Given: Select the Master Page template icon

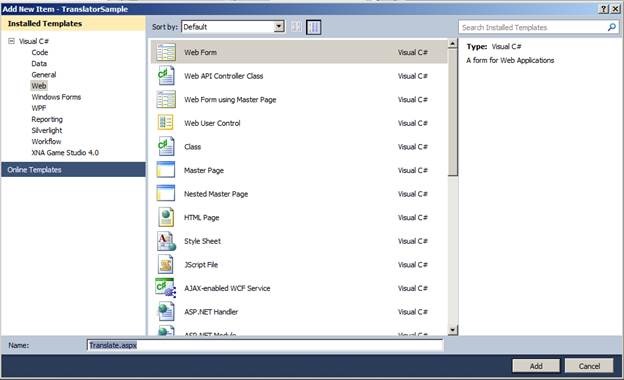Looking at the screenshot, I should click(166, 170).
